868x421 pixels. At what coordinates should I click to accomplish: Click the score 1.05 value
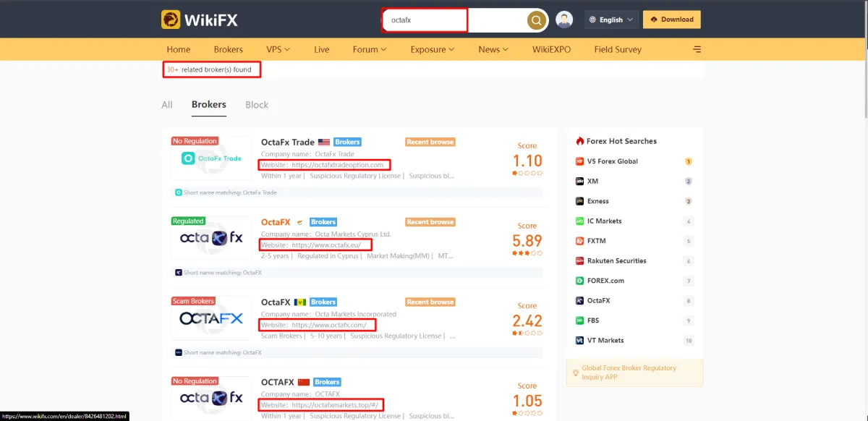(x=527, y=400)
